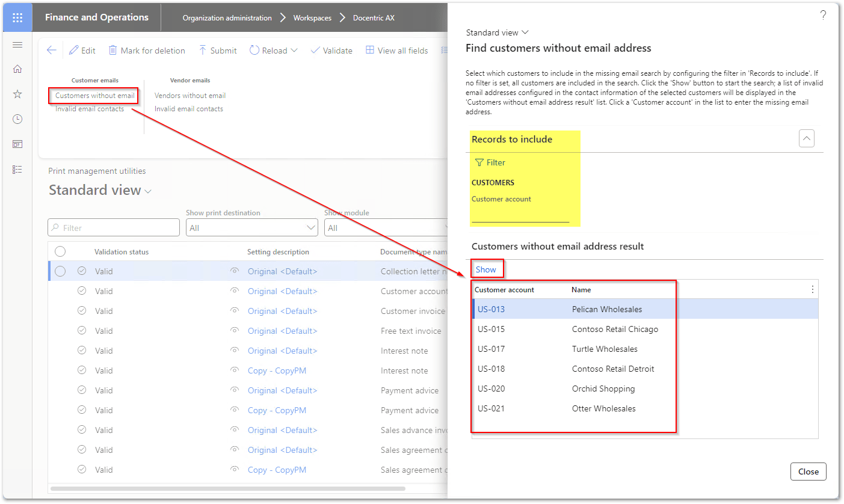Select customer row US-017

(x=645, y=349)
